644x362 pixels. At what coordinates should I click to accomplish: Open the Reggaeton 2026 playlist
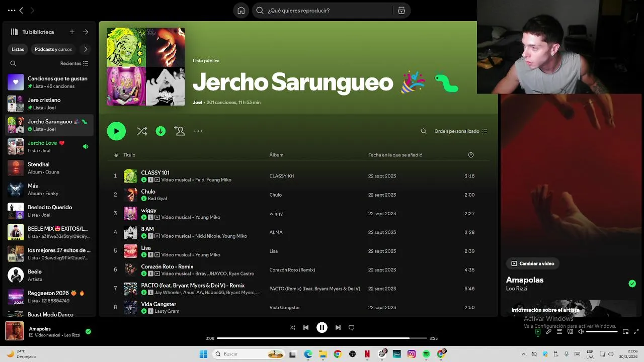click(49, 297)
